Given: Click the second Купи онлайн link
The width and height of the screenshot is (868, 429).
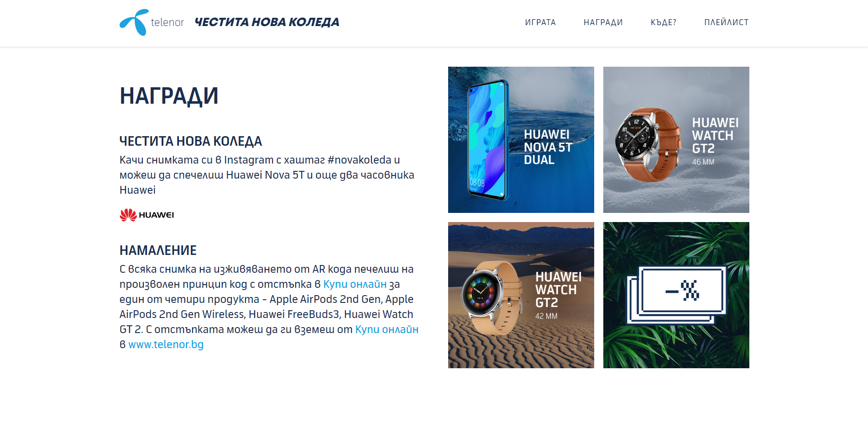Looking at the screenshot, I should pyautogui.click(x=387, y=329).
